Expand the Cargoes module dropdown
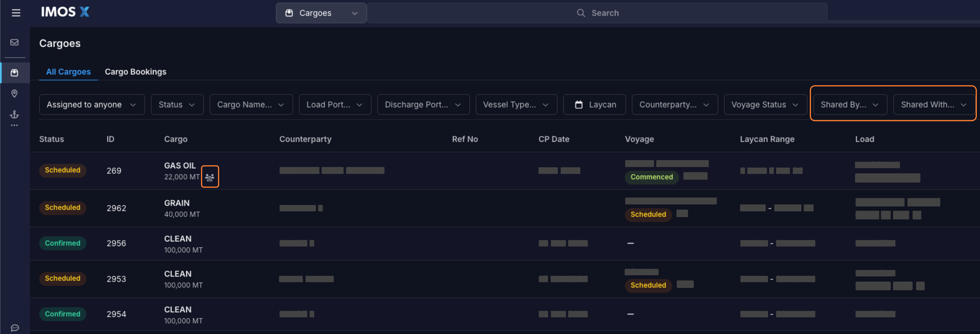Screen dimensions: 980x334 tap(321, 13)
